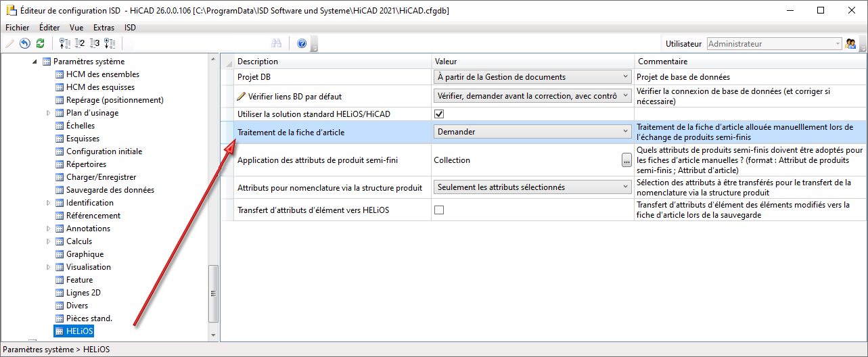Select HCM des esquisses in tree
Image resolution: width=868 pixels, height=357 pixels.
100,87
